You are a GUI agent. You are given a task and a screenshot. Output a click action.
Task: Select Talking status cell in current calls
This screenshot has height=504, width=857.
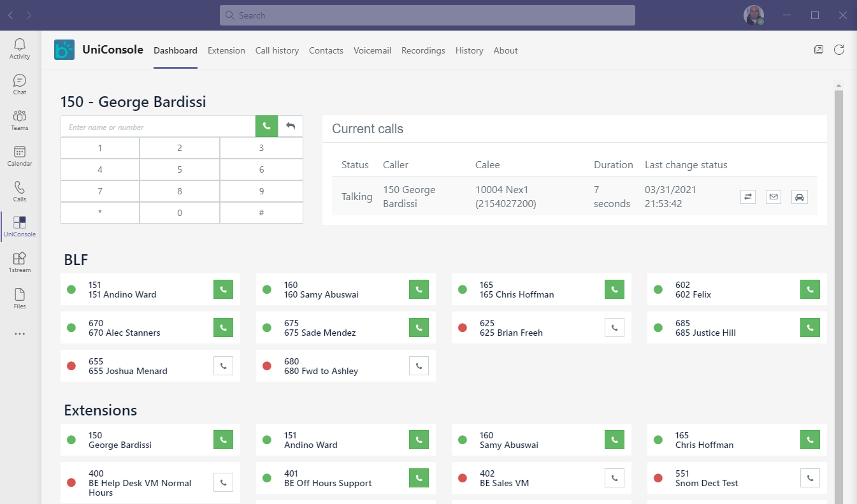357,197
